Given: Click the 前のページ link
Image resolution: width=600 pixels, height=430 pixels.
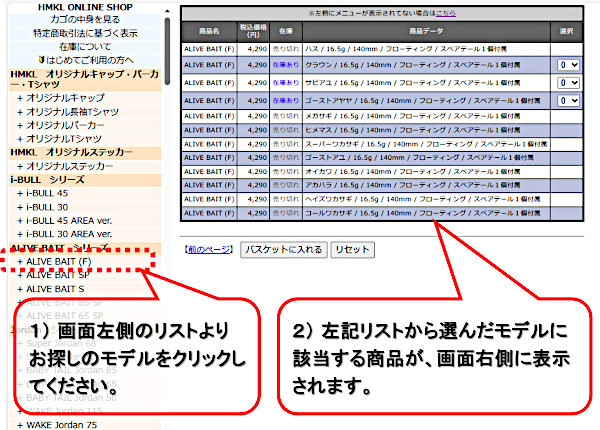Looking at the screenshot, I should coord(209,250).
